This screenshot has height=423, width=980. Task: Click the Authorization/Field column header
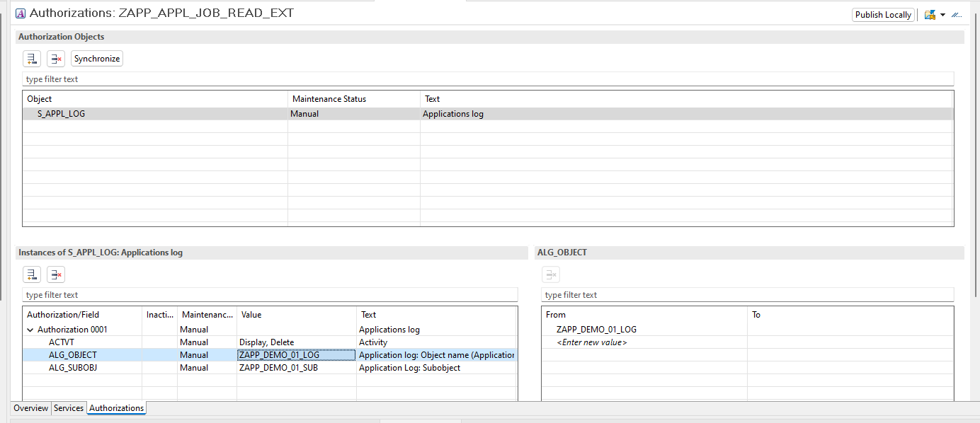pos(82,315)
